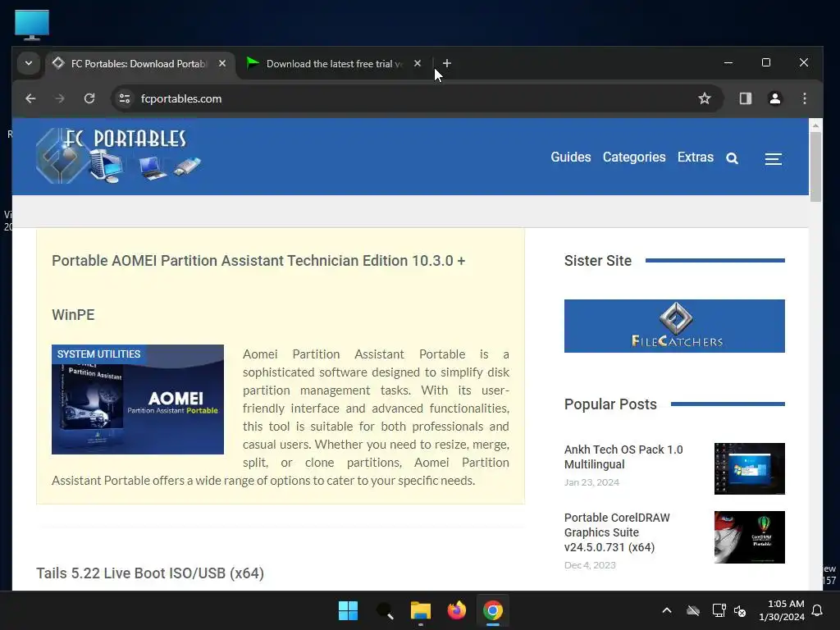Reload the current page

click(89, 98)
